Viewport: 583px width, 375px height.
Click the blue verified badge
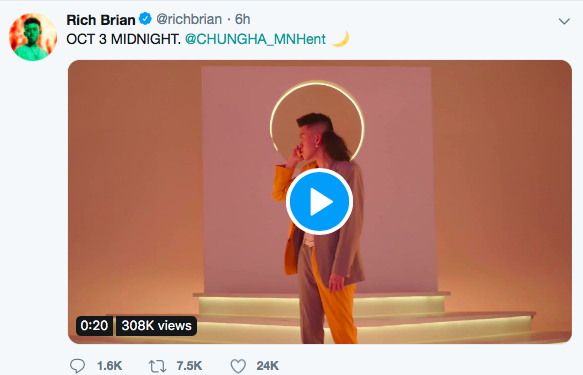point(145,19)
